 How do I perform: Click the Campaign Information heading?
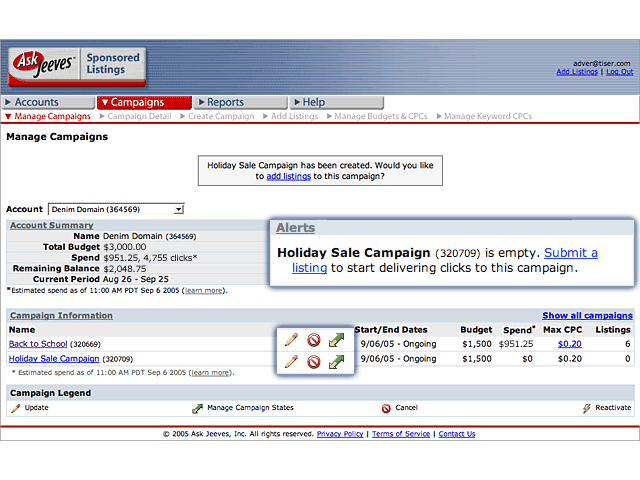[x=61, y=316]
